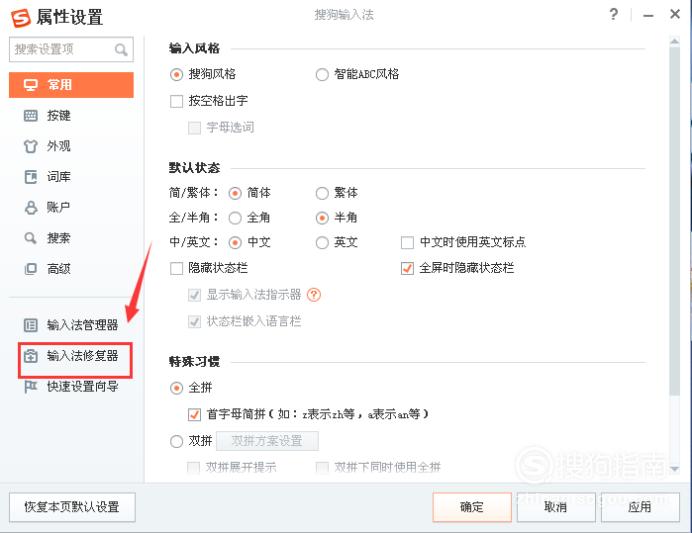Click the shirt icon beside 外观
The image size is (692, 533).
(30, 146)
